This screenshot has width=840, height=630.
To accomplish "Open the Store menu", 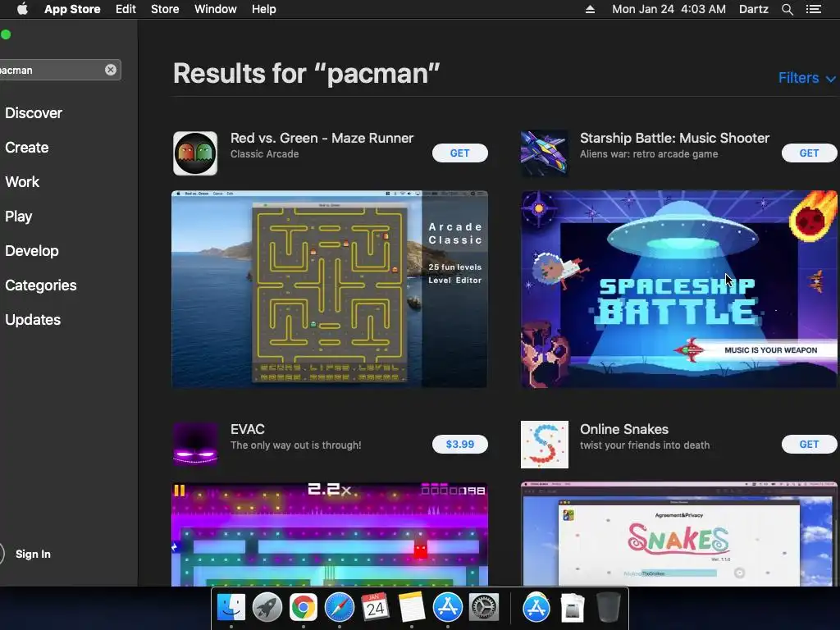I will coord(165,9).
